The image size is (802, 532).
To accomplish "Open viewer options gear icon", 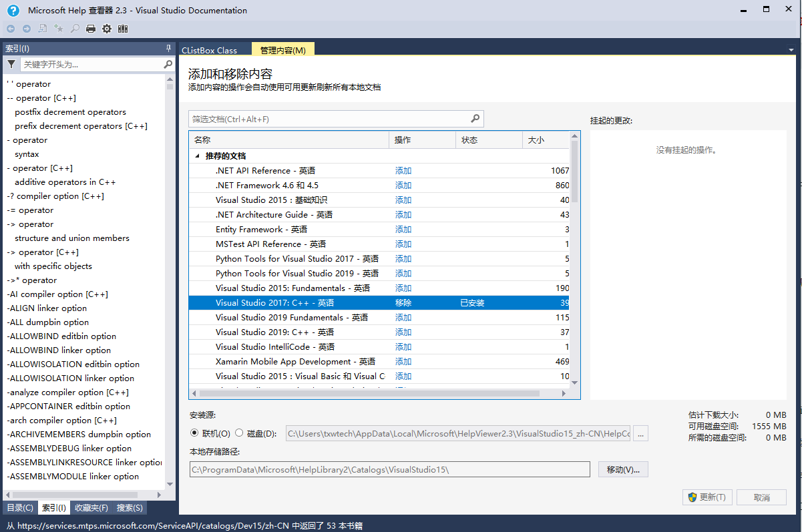I will (x=107, y=29).
